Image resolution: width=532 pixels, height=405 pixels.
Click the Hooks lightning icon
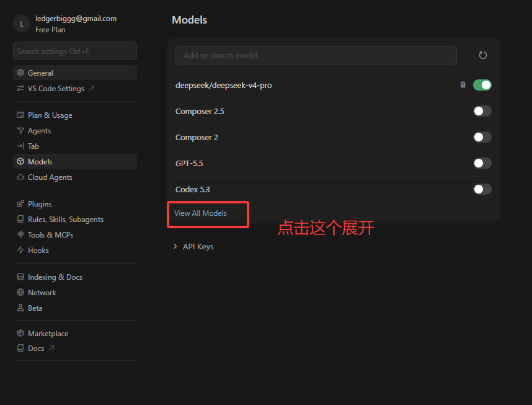20,250
